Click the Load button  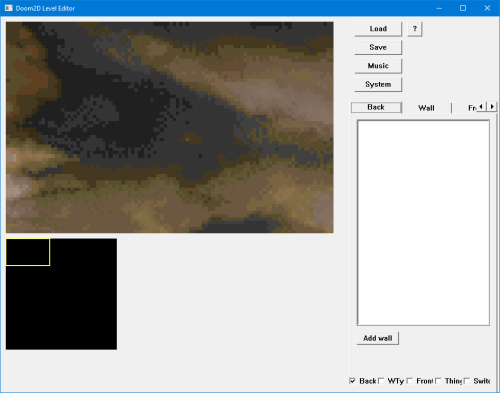tap(378, 29)
